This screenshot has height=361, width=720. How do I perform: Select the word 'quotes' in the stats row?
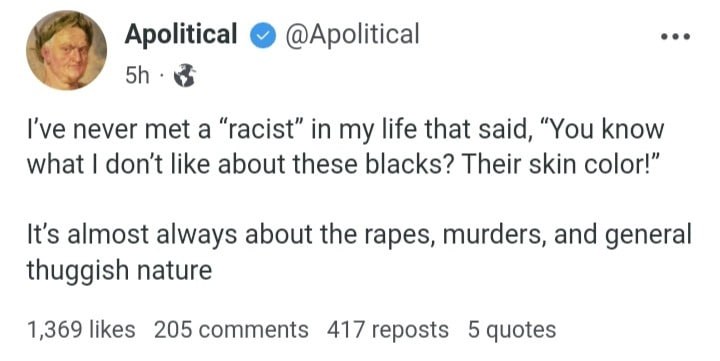[521, 331]
